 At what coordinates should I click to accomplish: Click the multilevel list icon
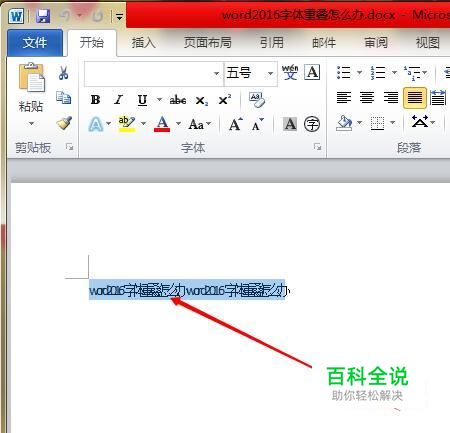point(413,73)
